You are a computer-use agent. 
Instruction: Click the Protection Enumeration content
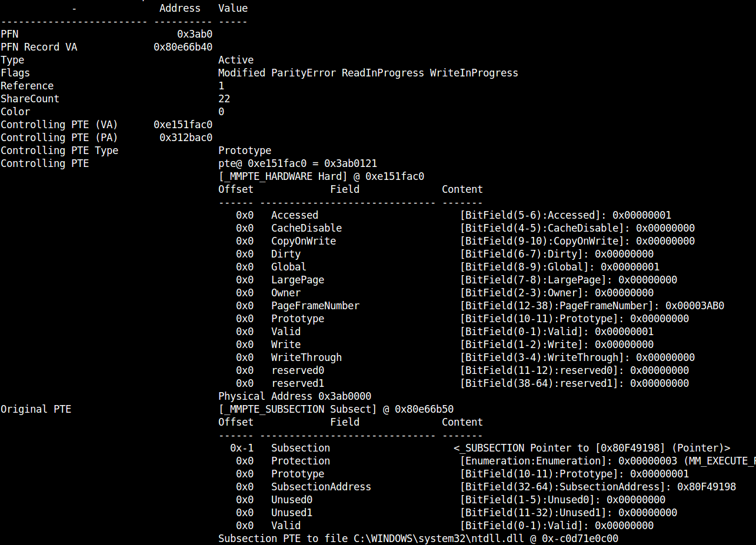pyautogui.click(x=608, y=461)
